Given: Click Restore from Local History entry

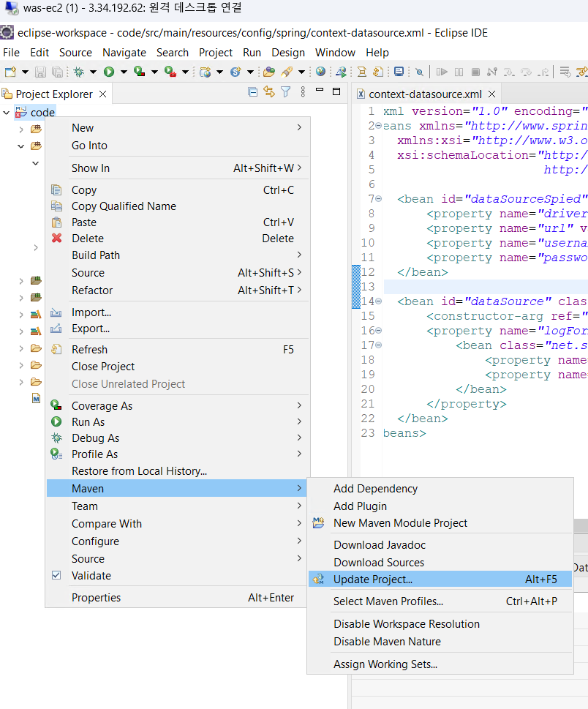Looking at the screenshot, I should 178,471.
